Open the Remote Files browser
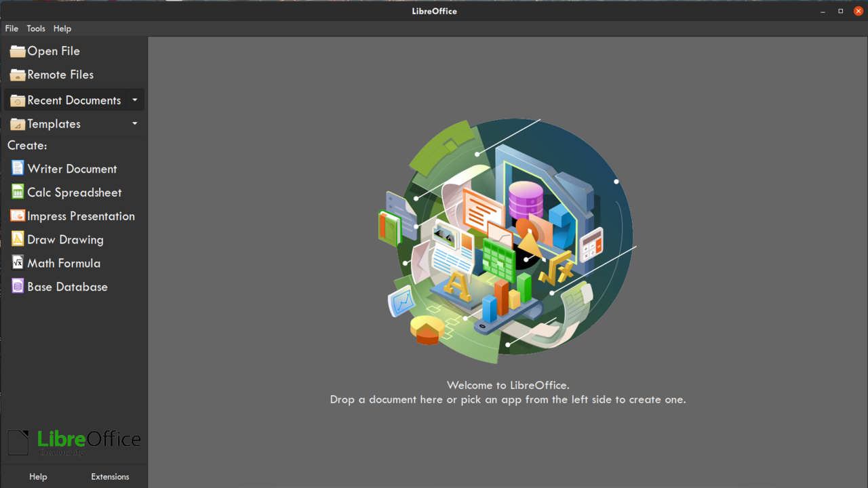 pyautogui.click(x=74, y=75)
